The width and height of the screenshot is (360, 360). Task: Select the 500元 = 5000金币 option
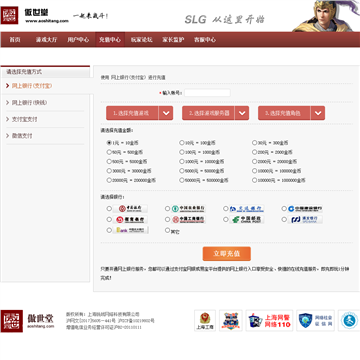pyautogui.click(x=109, y=161)
